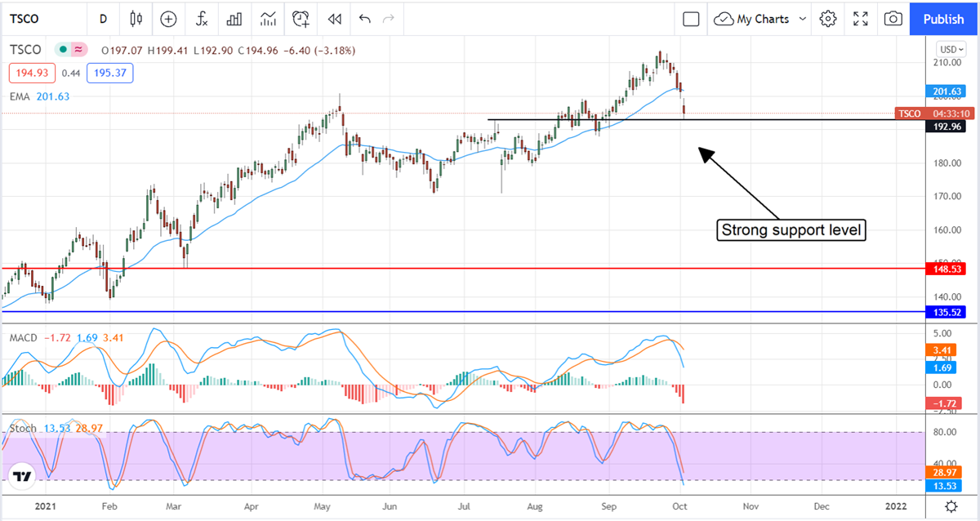This screenshot has height=521, width=980.
Task: Start bar replay with the rewind icon
Action: tap(333, 18)
